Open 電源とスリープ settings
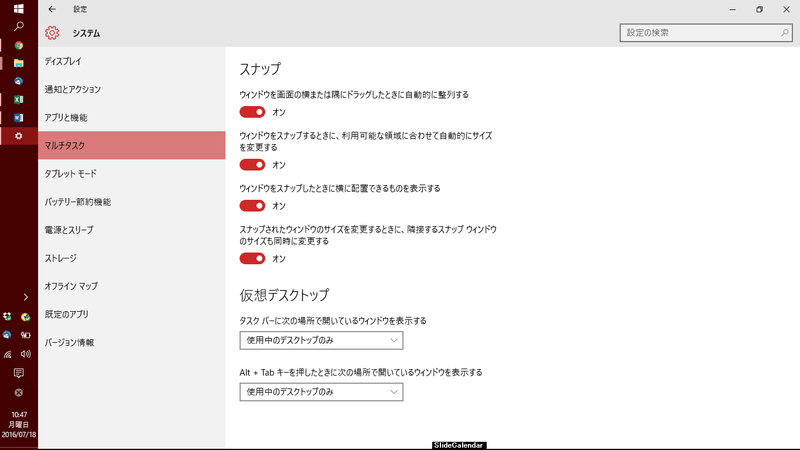The width and height of the screenshot is (800, 450). (132, 230)
